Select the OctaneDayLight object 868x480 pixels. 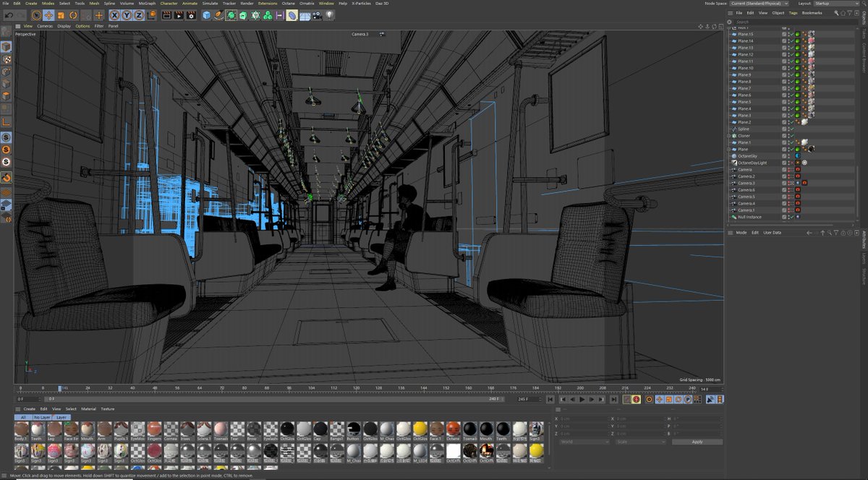751,163
